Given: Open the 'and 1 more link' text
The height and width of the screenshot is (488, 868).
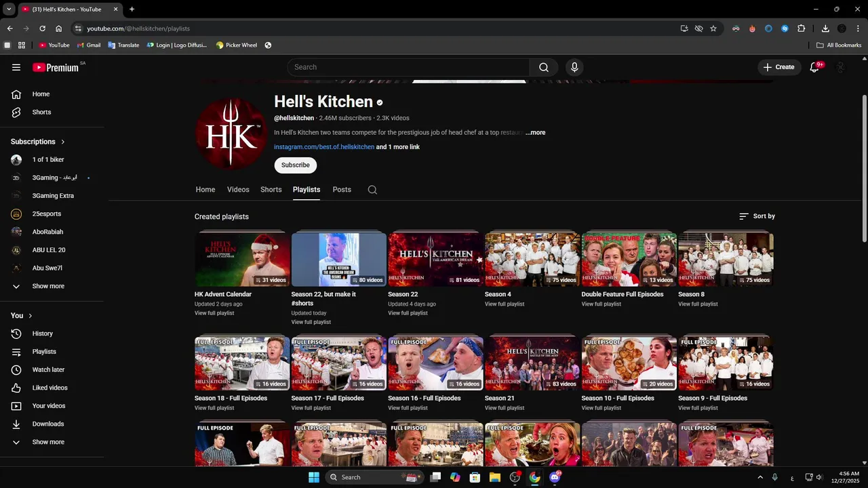Looking at the screenshot, I should (x=398, y=147).
